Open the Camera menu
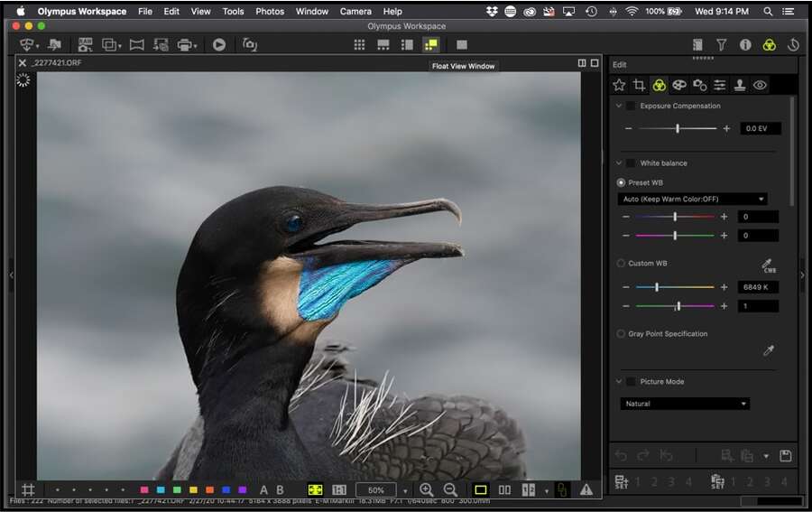 pos(355,12)
